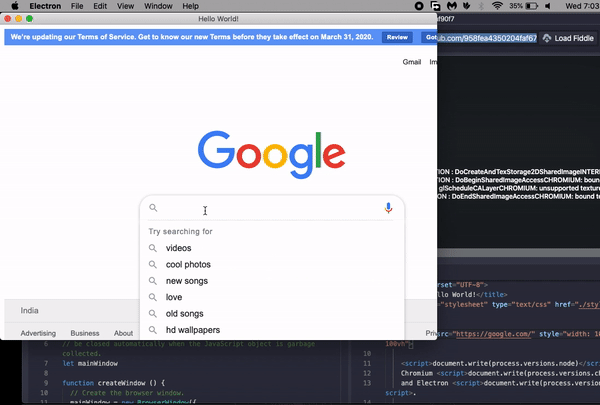Click the screen mirroring icon in menu bar
600x405 pixels.
435,6
